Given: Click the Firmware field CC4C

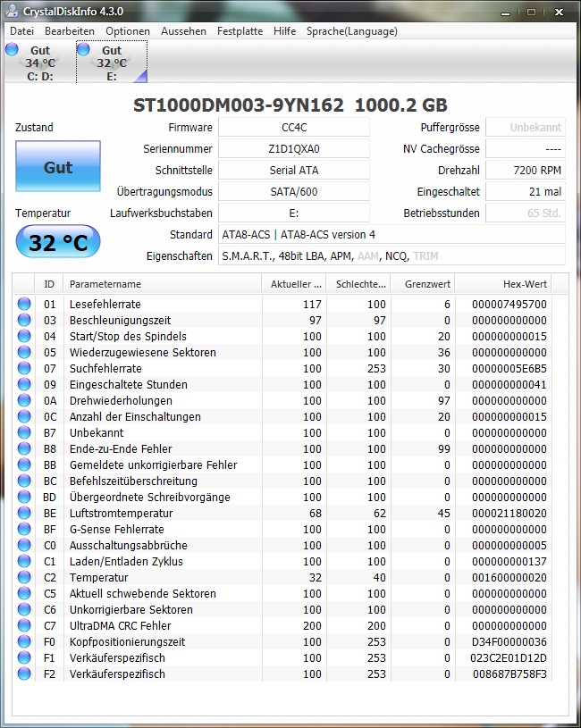Looking at the screenshot, I should pos(294,127).
